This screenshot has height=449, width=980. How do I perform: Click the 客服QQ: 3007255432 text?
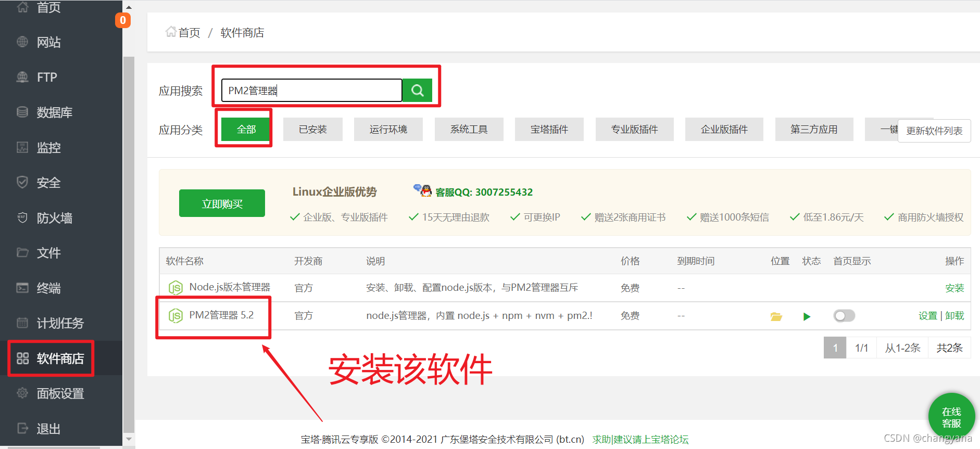point(484,192)
